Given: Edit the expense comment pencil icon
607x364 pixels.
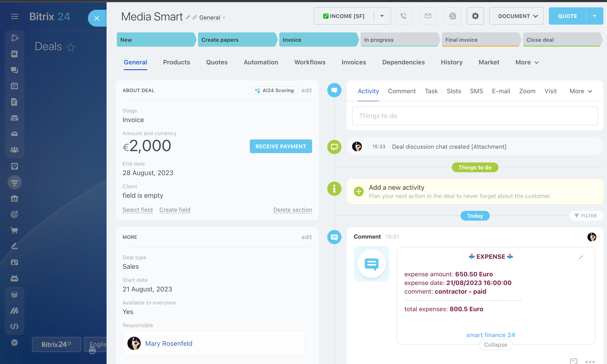Looking at the screenshot, I should (581, 257).
